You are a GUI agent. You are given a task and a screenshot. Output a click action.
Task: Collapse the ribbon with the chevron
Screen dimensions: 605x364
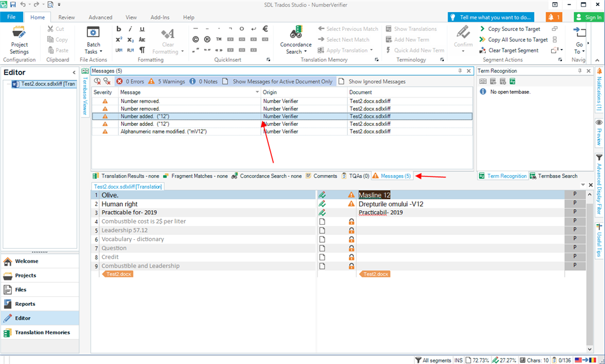tap(597, 60)
